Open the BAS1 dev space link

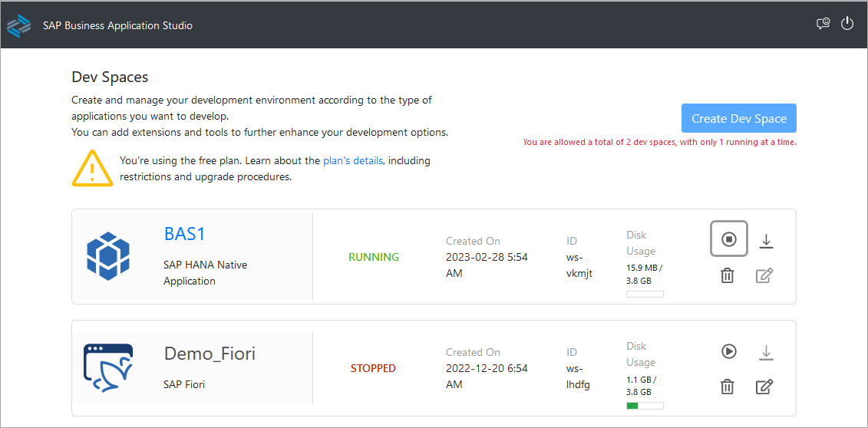tap(185, 234)
